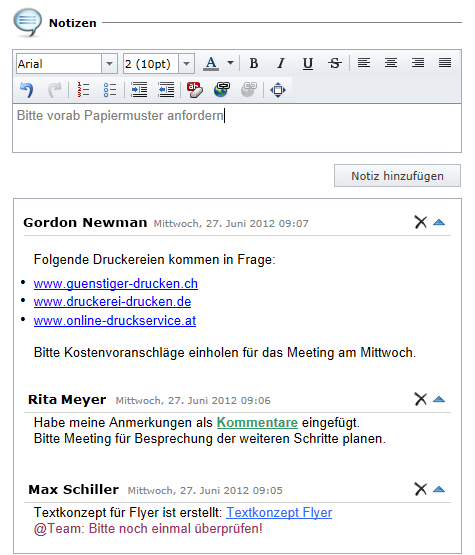
Task: Open the green Kommentare link
Action: coord(257,422)
